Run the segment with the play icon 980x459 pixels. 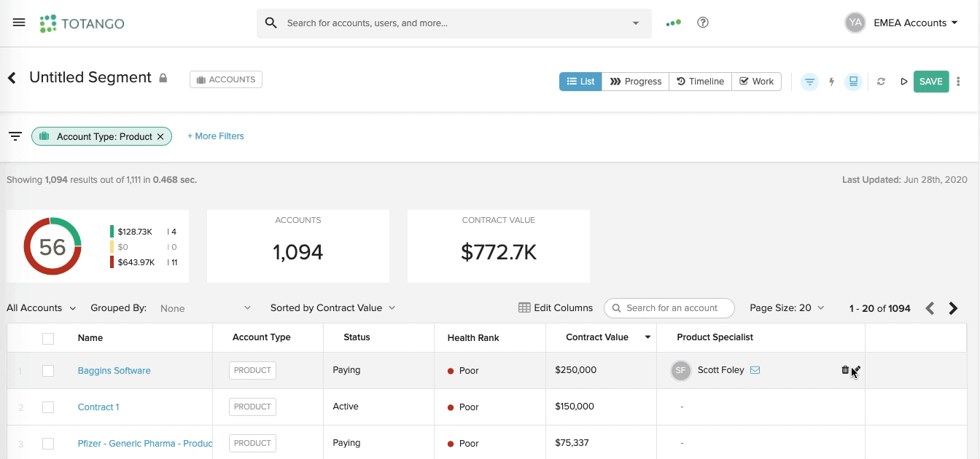coord(903,82)
